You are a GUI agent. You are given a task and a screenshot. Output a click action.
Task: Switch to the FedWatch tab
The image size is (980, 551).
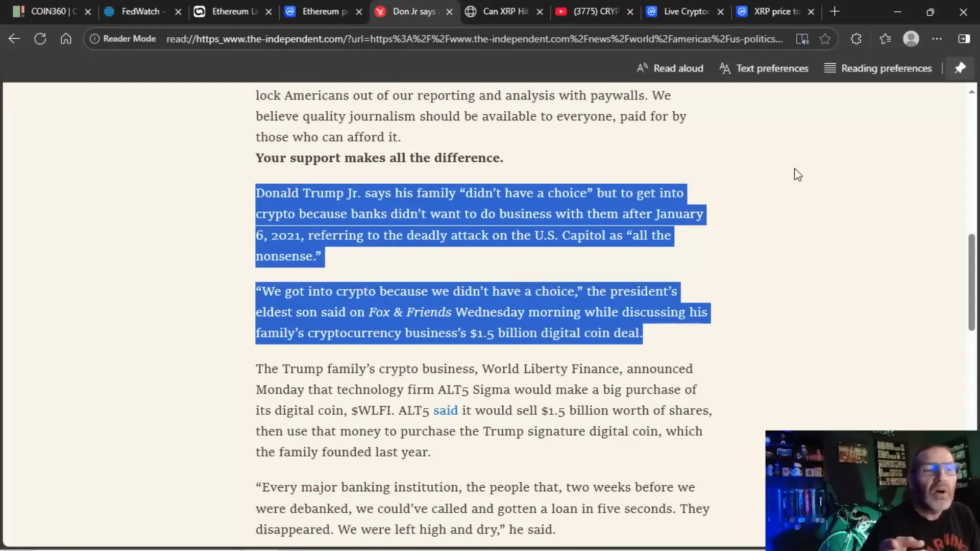(x=142, y=11)
